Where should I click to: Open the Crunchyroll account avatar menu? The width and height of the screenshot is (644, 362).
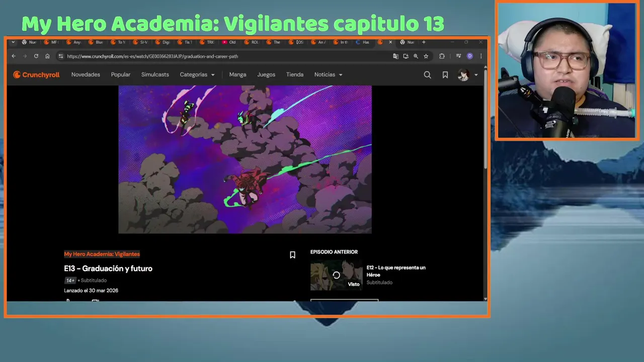467,75
